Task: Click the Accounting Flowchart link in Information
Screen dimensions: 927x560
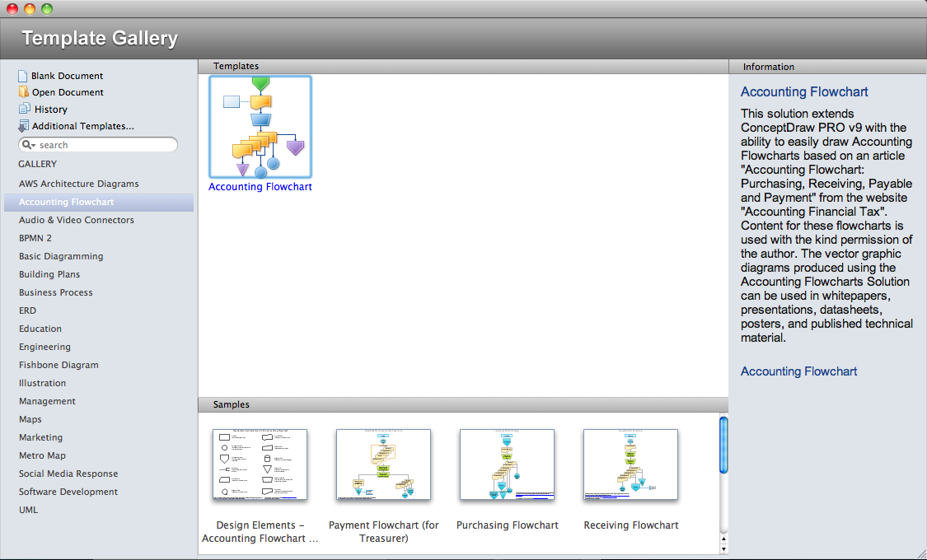Action: pos(798,371)
